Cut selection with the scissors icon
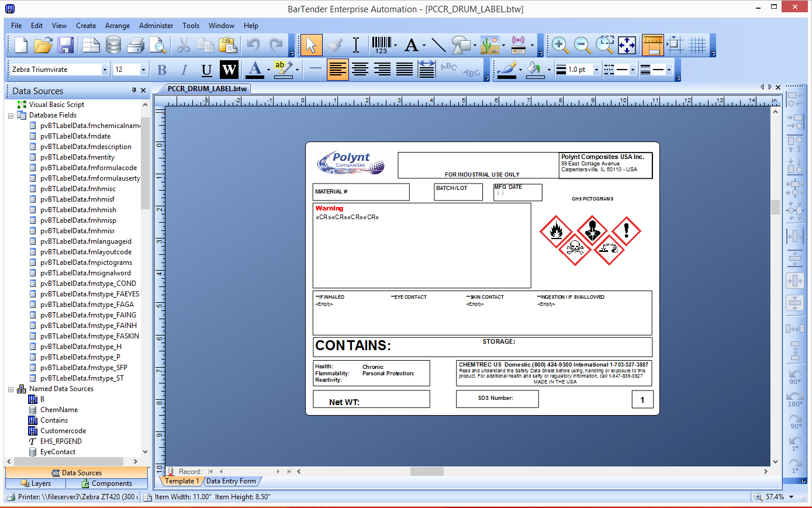812x508 pixels. 184,45
